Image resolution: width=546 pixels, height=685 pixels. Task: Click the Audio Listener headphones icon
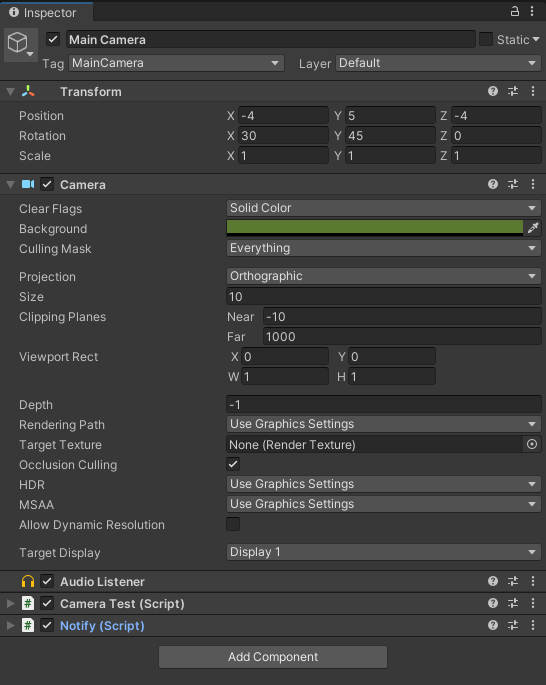(28, 581)
